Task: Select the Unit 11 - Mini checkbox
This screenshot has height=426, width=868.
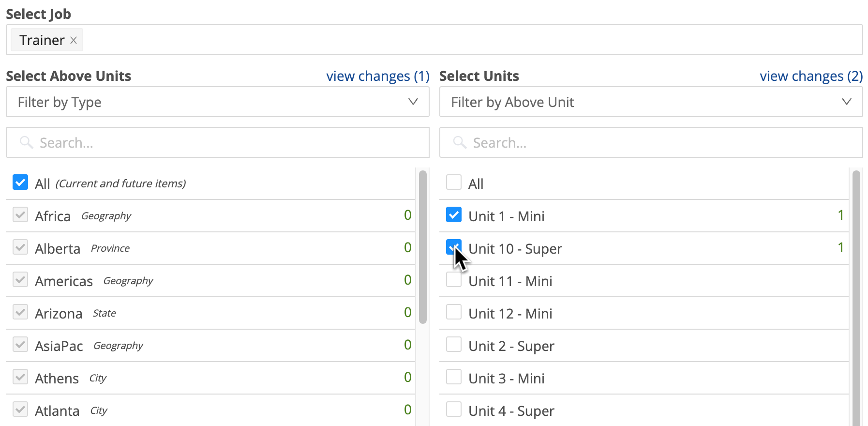Action: coord(454,279)
